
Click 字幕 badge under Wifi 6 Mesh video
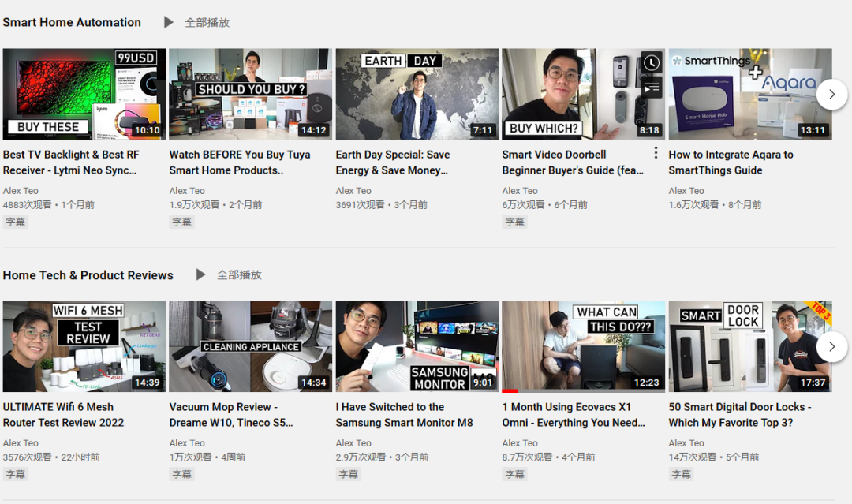(15, 474)
